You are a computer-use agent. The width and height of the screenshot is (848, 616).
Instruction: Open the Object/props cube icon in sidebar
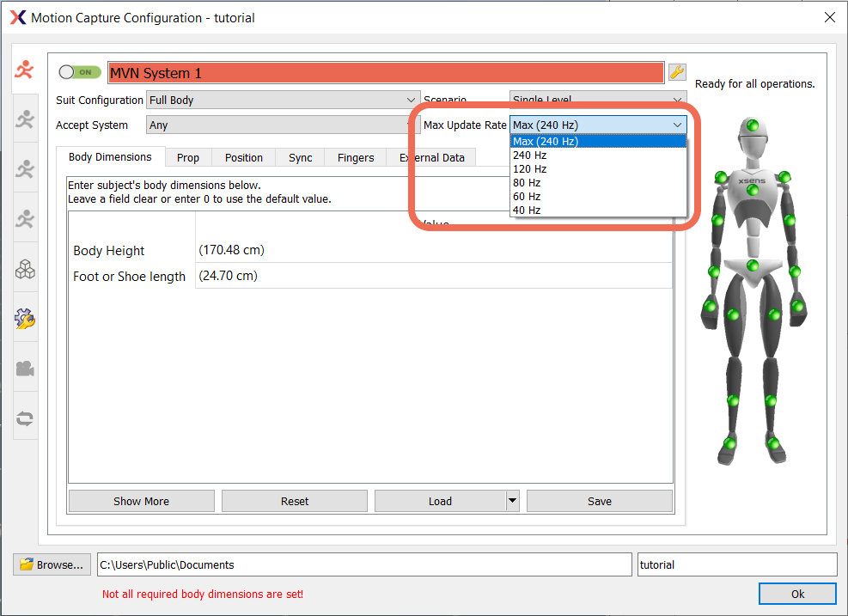[x=25, y=268]
